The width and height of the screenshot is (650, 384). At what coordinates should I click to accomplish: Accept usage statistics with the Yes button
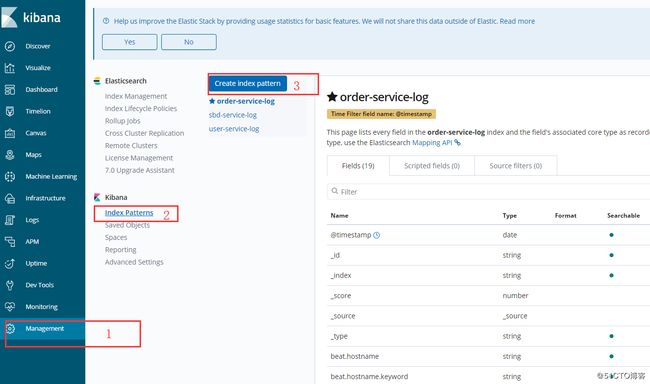130,42
